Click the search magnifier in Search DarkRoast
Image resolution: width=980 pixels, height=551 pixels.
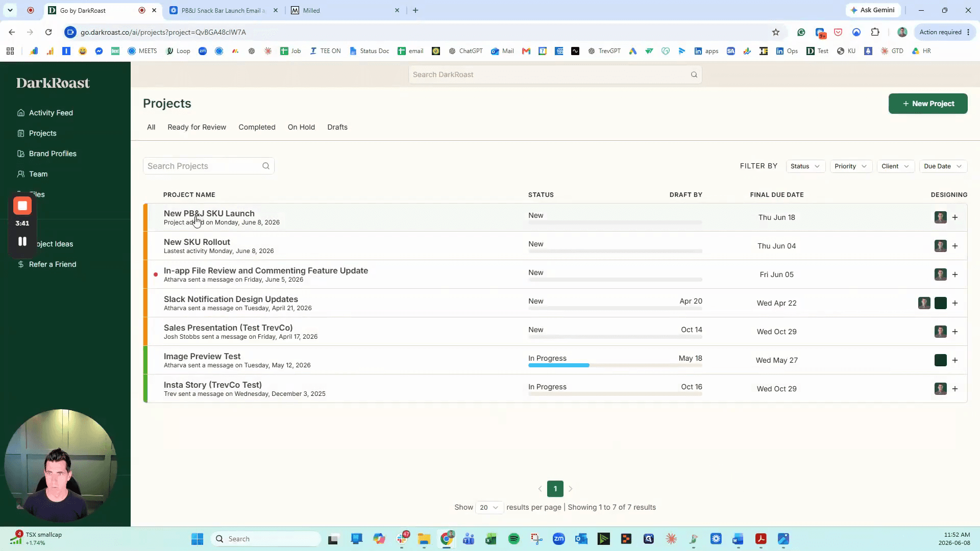pos(694,74)
